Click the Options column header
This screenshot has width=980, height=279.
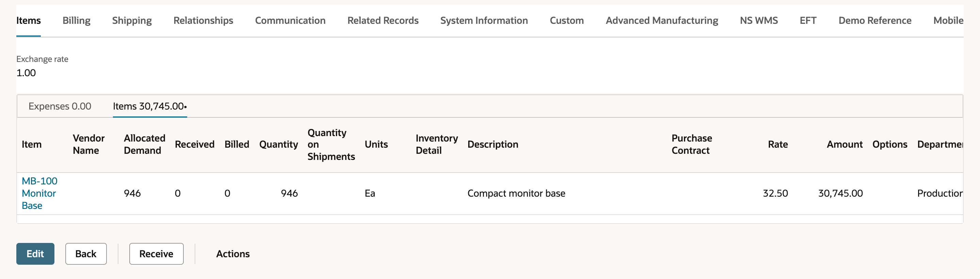coord(890,145)
